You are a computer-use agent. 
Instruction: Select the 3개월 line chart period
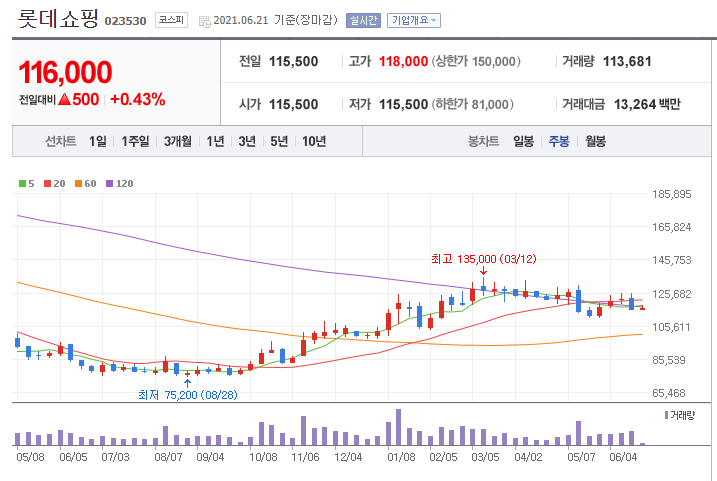click(x=177, y=141)
